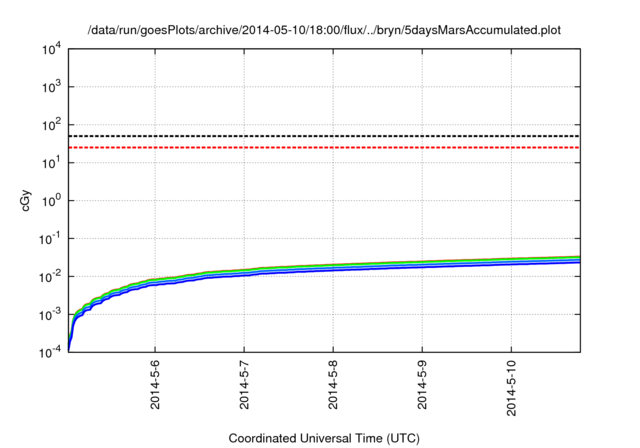Click the 10^0 y-axis label
The height and width of the screenshot is (448, 640).
pyautogui.click(x=52, y=201)
